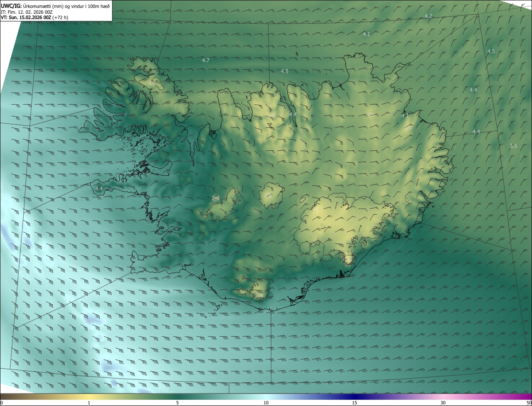Click the colour scale tick label '30'
Image resolution: width=532 pixels, height=406 pixels.
[443, 403]
